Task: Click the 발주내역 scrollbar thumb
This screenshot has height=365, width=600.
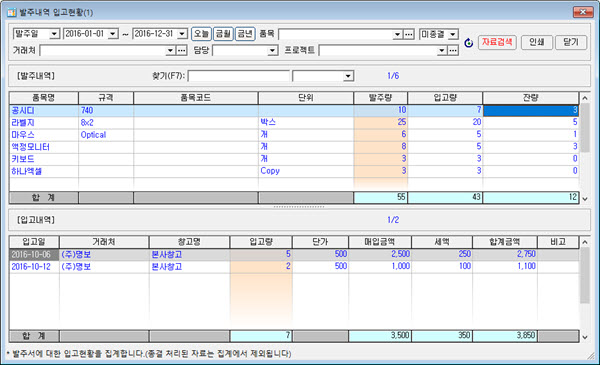Action: click(x=585, y=128)
